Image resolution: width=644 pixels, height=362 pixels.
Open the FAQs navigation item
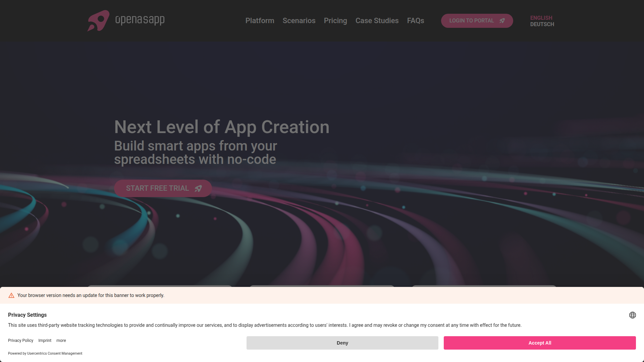[416, 21]
